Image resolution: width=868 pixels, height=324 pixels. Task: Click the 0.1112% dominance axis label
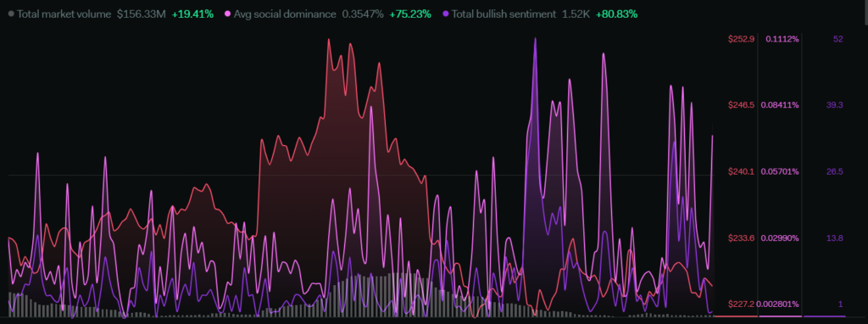click(782, 39)
